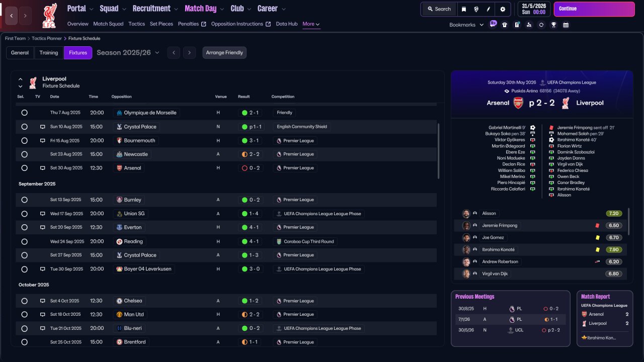This screenshot has height=362, width=644.
Task: Click the fixture list vertical scrollbar
Action: [439, 151]
